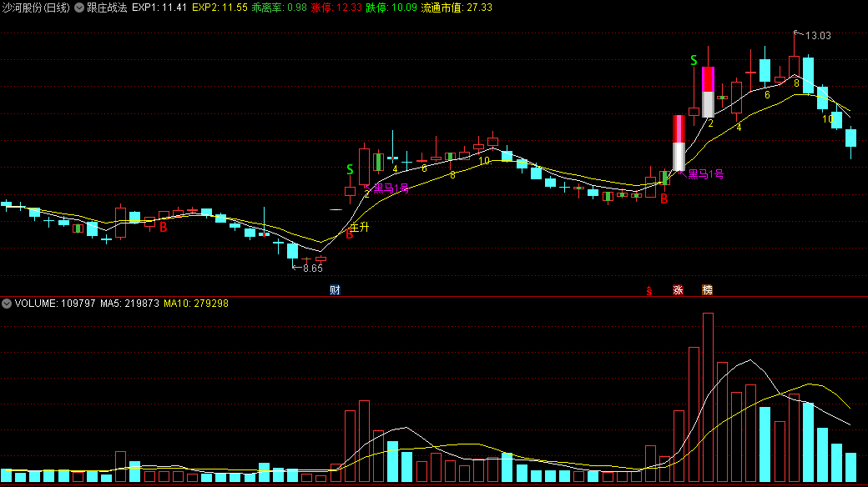The width and height of the screenshot is (868, 487).
Task: Click the MA5: 219873 label
Action: click(129, 304)
